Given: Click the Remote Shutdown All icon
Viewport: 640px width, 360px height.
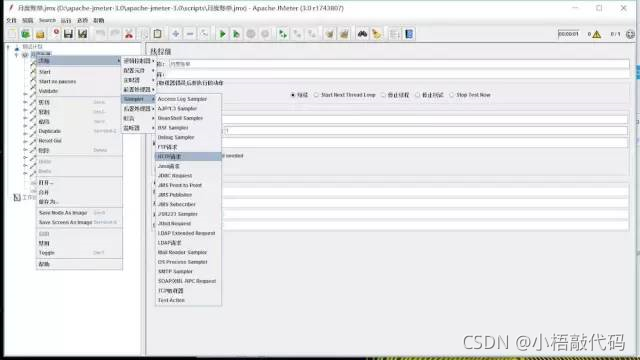Looking at the screenshot, I should click(312, 34).
